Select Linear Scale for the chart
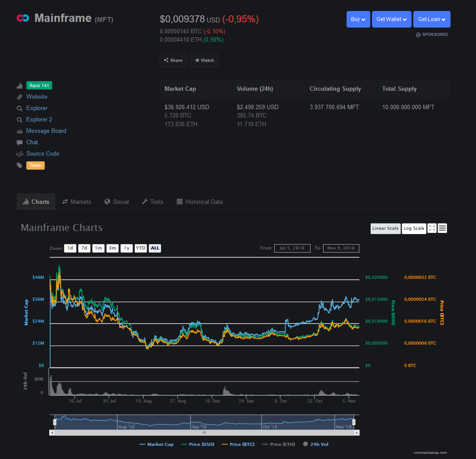 (x=385, y=228)
